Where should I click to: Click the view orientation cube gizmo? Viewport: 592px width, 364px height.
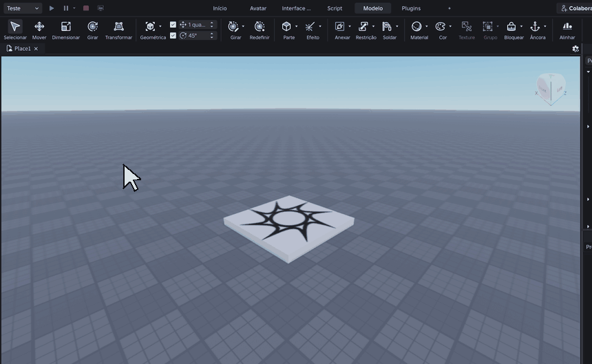click(x=551, y=89)
